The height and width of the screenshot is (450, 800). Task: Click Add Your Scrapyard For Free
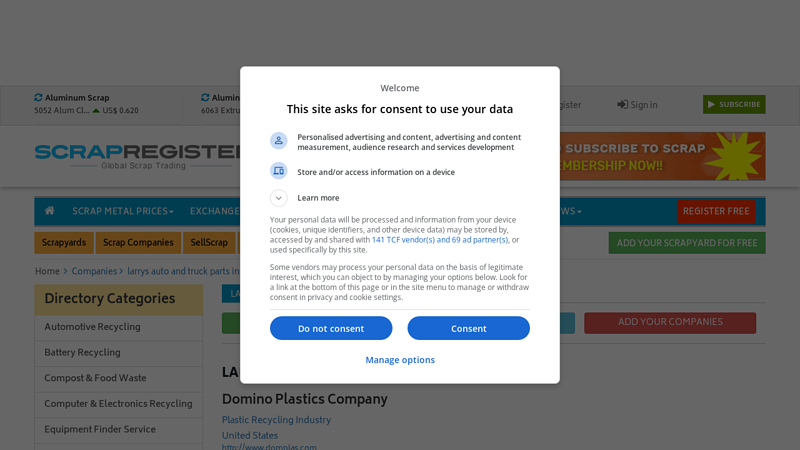click(686, 242)
